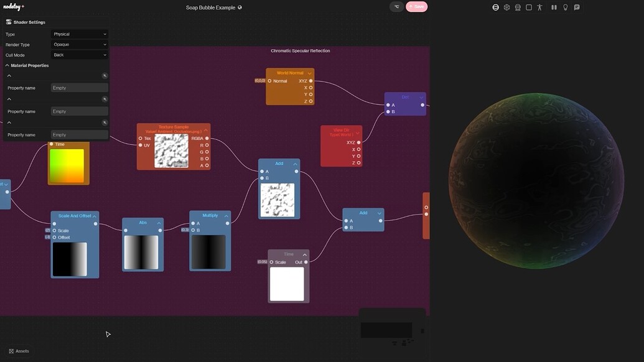This screenshot has height=362, width=644.
Task: Select the sphere preview shape icon
Action: [495, 6]
